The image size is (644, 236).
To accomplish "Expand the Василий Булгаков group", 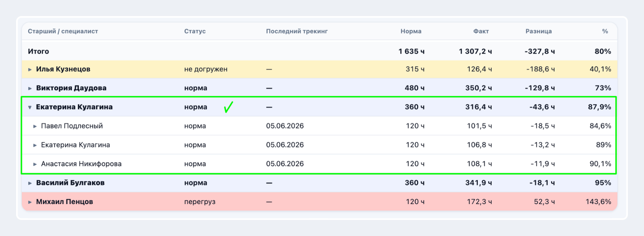I will click(30, 183).
